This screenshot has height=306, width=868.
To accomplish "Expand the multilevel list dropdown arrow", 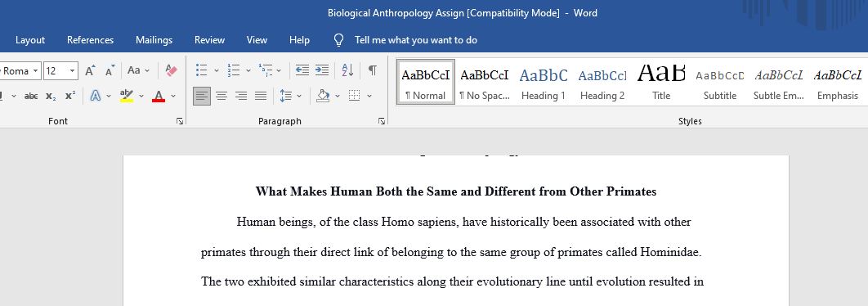I will point(279,71).
